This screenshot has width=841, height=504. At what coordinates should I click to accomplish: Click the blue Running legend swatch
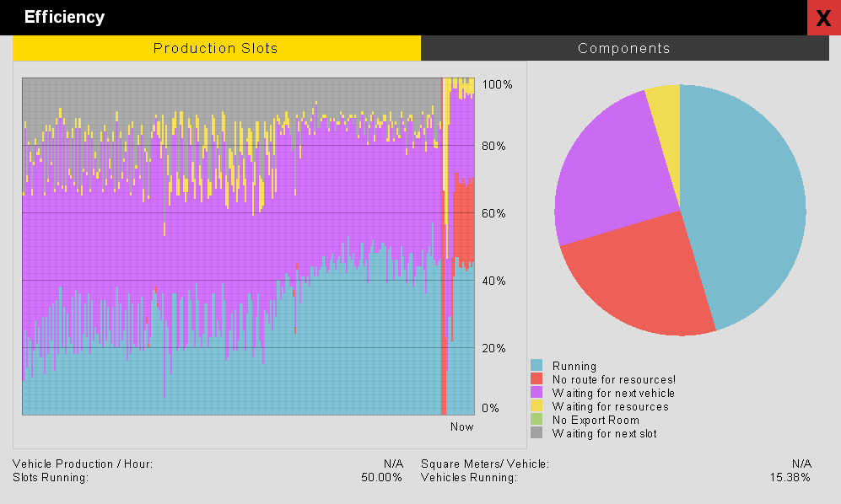536,366
